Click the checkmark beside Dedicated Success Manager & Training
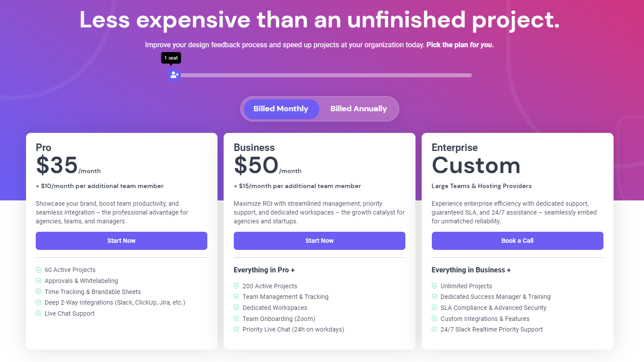 coord(434,297)
